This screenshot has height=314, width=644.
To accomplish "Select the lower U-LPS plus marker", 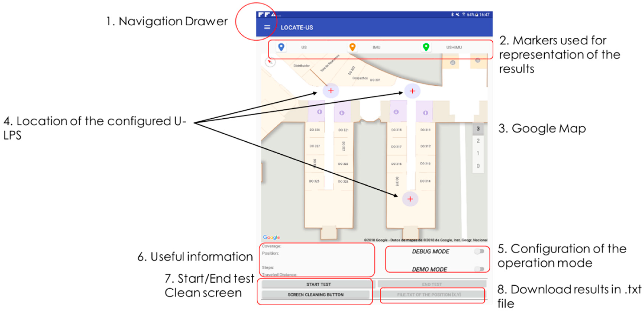I will click(410, 199).
